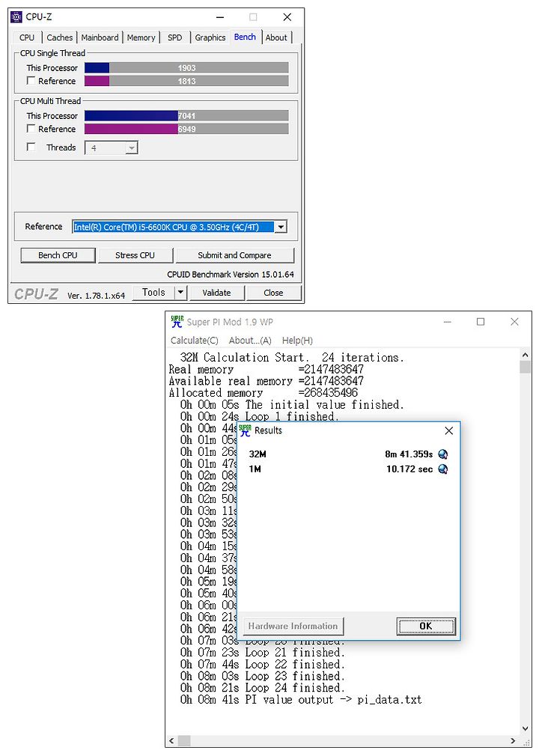Image resolution: width=539 pixels, height=756 pixels.
Task: Click OK in the Results dialog
Action: [x=426, y=626]
